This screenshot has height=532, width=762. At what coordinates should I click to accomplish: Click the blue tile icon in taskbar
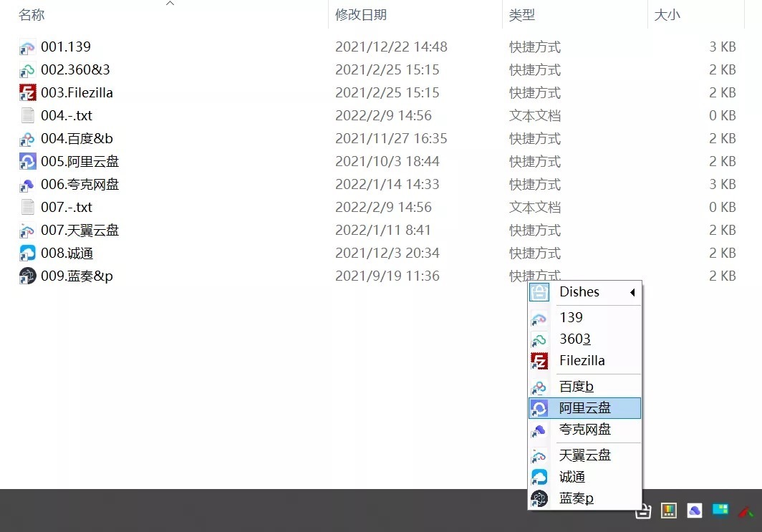click(x=720, y=511)
